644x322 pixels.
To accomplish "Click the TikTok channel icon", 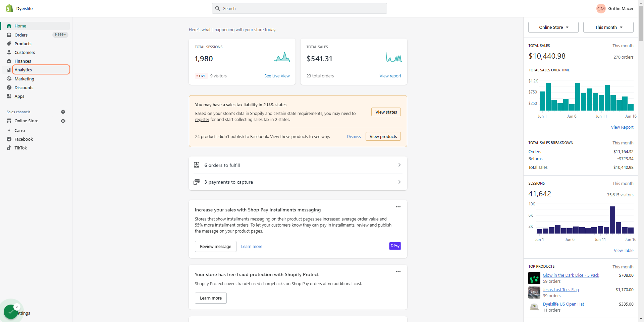I will [x=9, y=148].
